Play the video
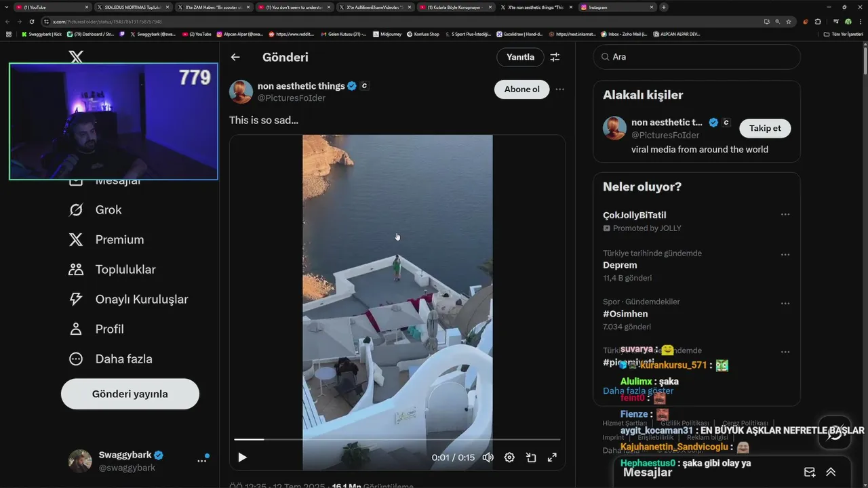This screenshot has height=488, width=868. coord(242,457)
